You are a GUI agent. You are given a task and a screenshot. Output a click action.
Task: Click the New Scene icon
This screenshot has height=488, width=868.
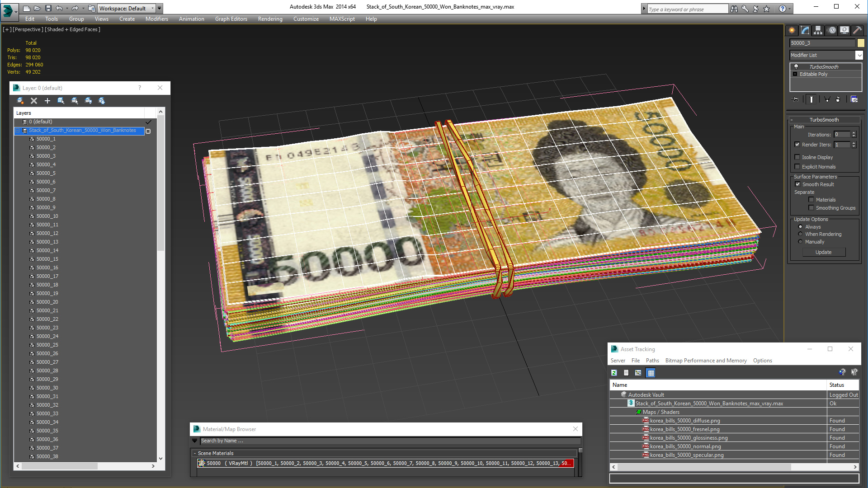pos(26,8)
